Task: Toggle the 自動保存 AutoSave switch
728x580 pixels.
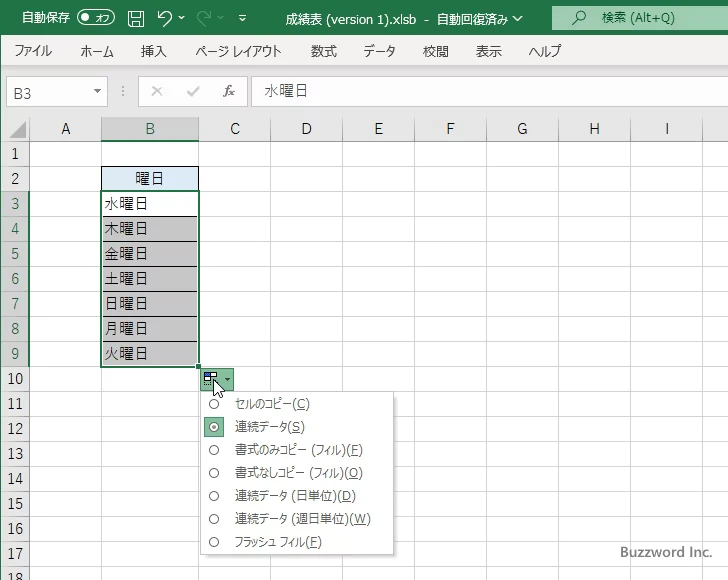Action: pyautogui.click(x=96, y=18)
